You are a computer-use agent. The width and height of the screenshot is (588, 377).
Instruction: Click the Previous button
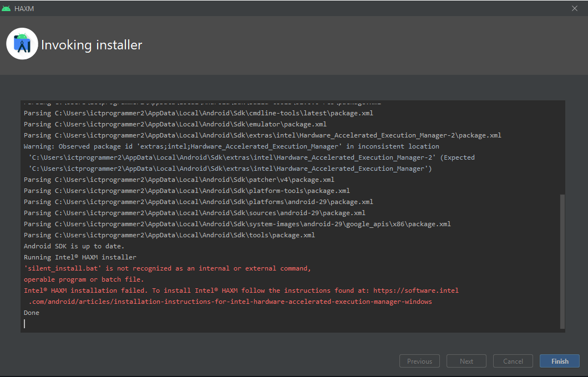click(419, 361)
